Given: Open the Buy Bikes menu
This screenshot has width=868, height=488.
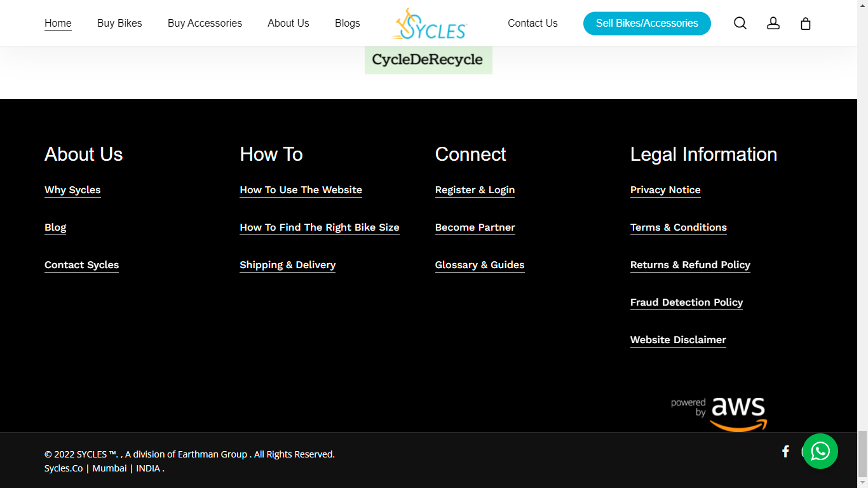Looking at the screenshot, I should coord(119,23).
